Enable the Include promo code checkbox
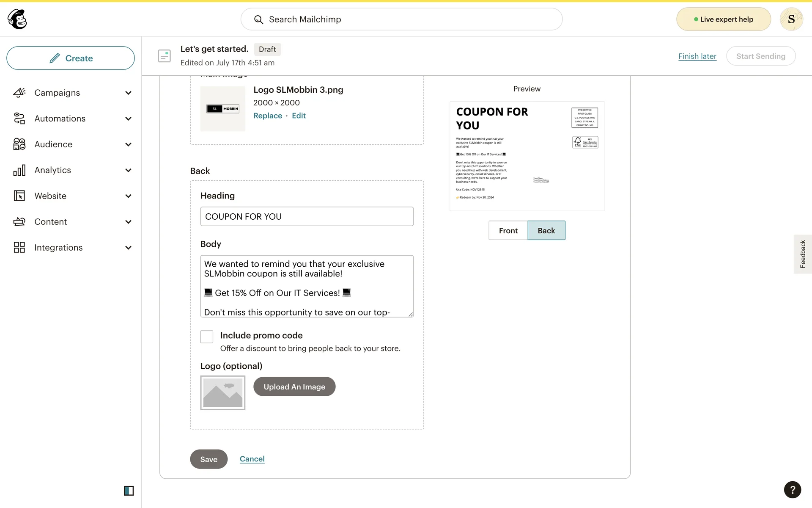Image resolution: width=812 pixels, height=508 pixels. click(207, 337)
